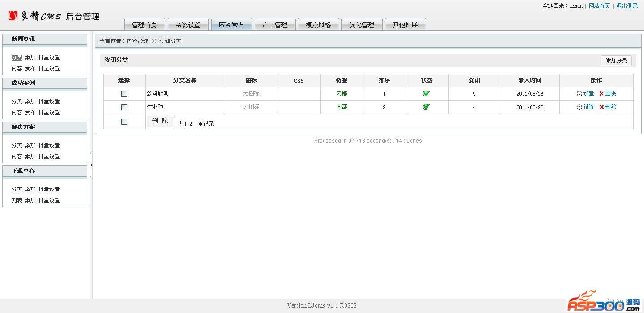Click the 下载中心 sidebar header
Image resolution: width=644 pixels, height=313 pixels.
pyautogui.click(x=45, y=171)
